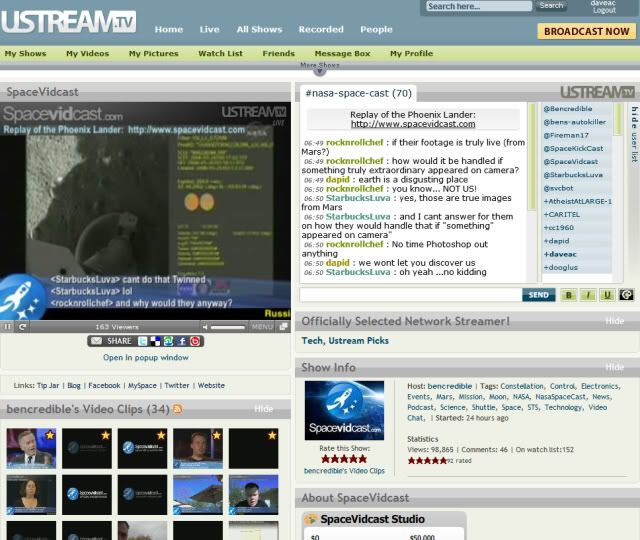This screenshot has width=640, height=540.
Task: Share the show on StumbleUpon icon
Action: click(169, 341)
